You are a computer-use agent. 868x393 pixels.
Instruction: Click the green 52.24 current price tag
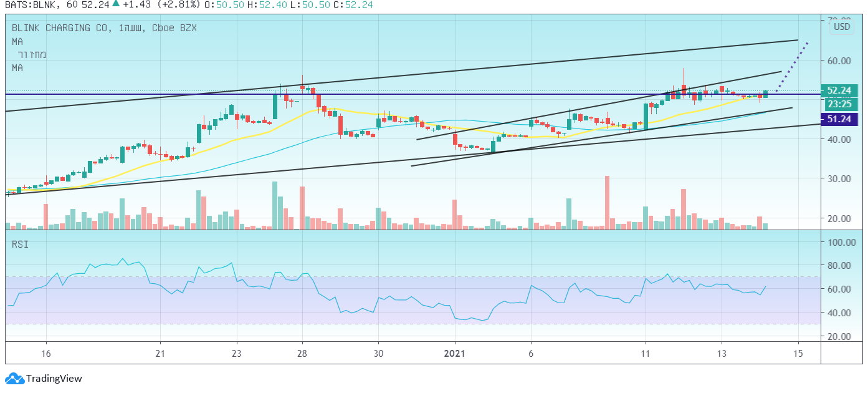839,90
